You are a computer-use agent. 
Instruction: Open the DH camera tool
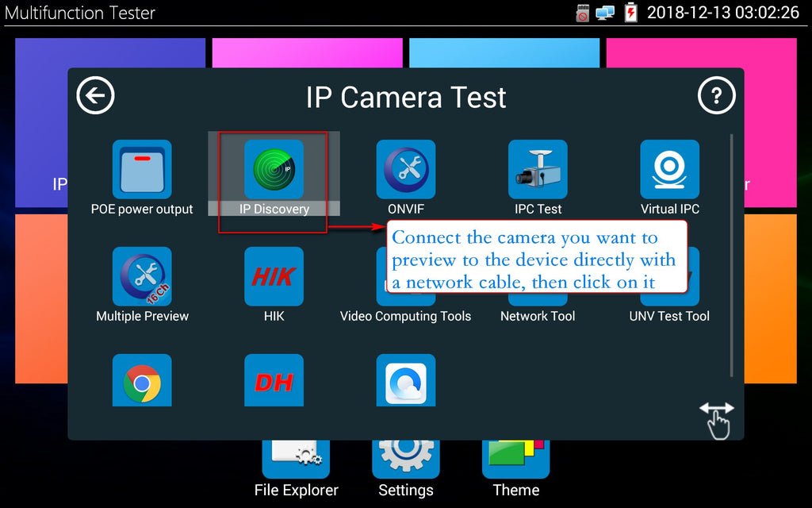[274, 382]
